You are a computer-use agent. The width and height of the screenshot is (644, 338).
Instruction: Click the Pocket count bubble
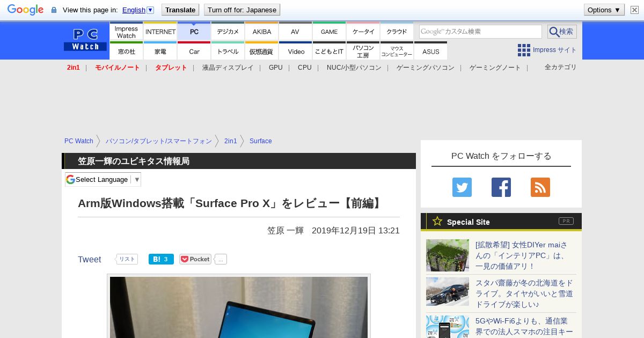(x=221, y=259)
